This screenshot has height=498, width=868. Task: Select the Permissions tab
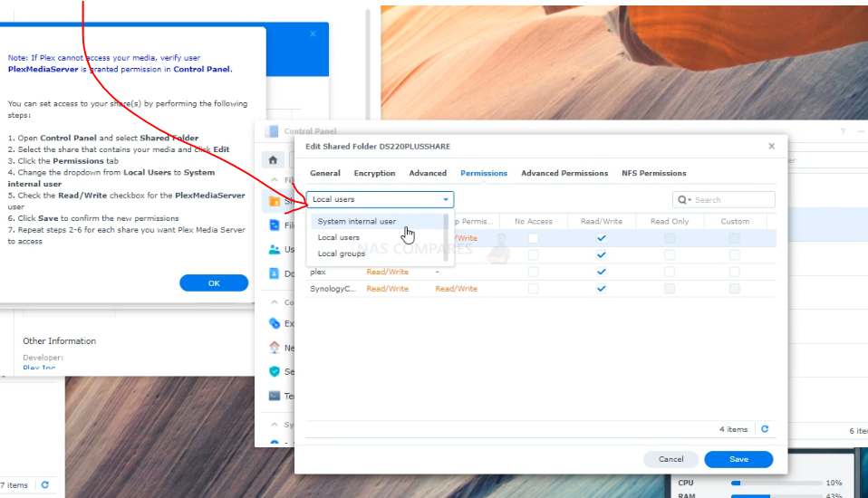pyautogui.click(x=484, y=173)
